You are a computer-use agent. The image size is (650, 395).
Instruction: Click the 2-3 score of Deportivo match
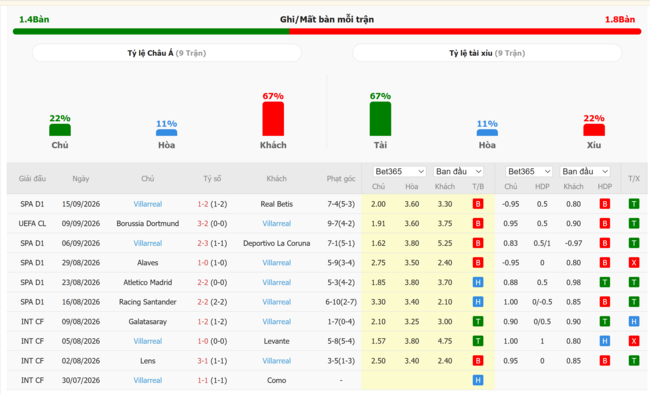point(203,243)
